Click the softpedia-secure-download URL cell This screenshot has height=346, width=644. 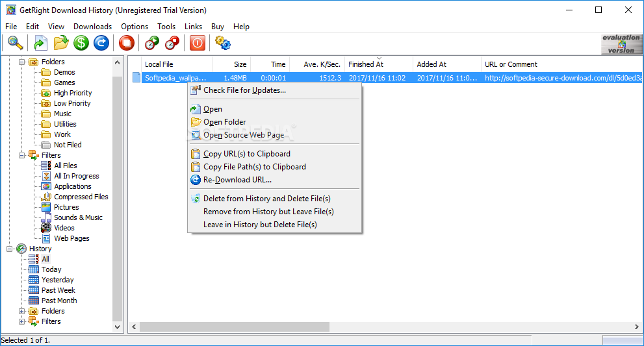point(563,78)
